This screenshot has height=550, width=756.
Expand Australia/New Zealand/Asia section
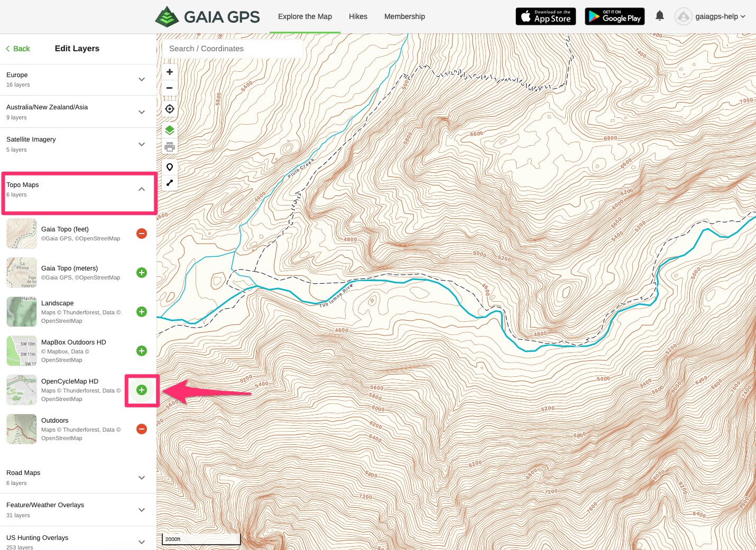coord(78,112)
